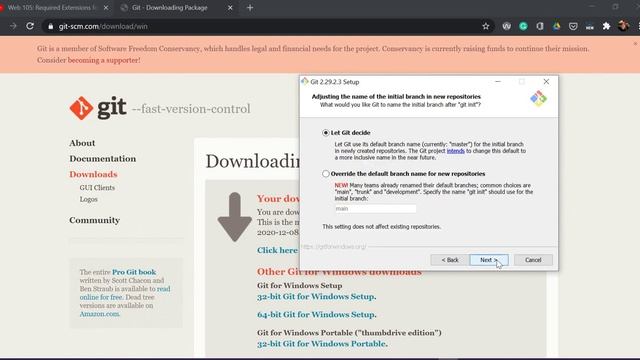The image size is (640, 360).
Task: Click the browser forward arrow
Action: [13, 26]
